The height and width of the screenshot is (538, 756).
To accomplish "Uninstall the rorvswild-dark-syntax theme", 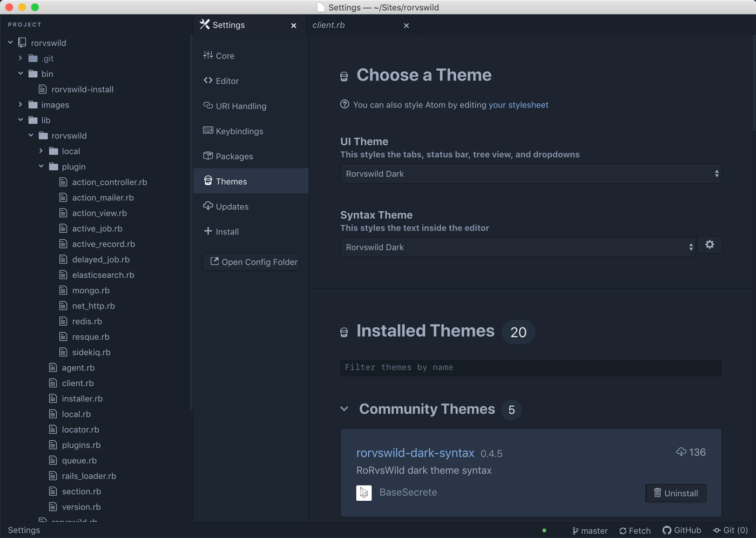I will [x=676, y=493].
